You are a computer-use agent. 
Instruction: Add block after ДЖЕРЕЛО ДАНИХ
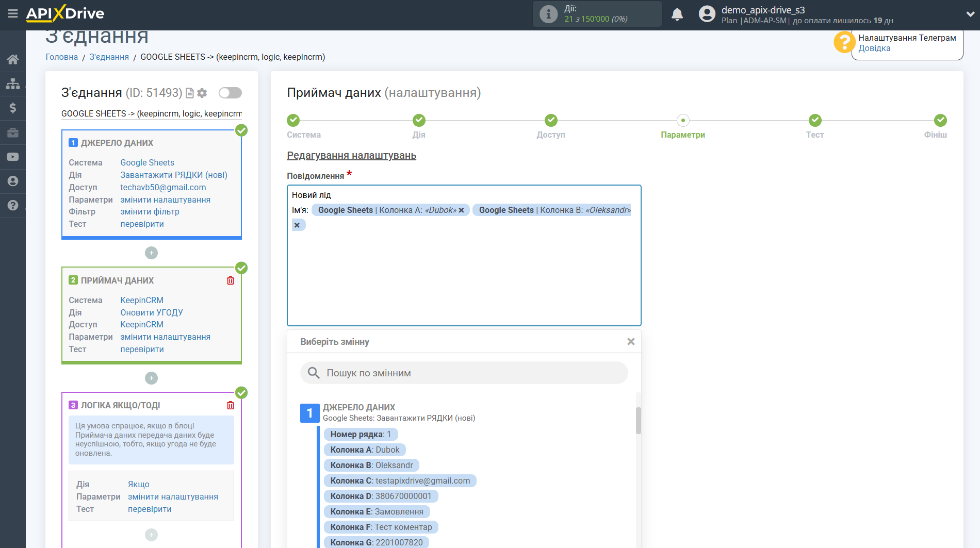[x=151, y=253]
